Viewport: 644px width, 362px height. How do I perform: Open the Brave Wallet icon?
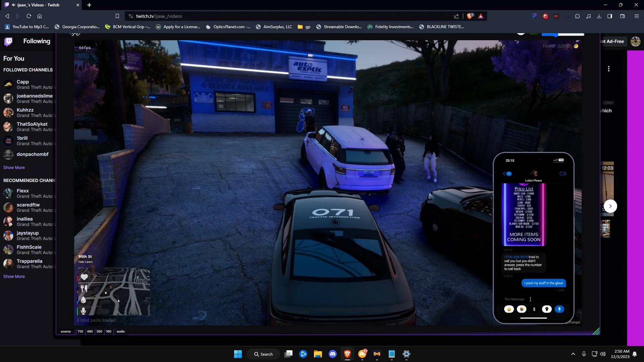click(x=623, y=16)
